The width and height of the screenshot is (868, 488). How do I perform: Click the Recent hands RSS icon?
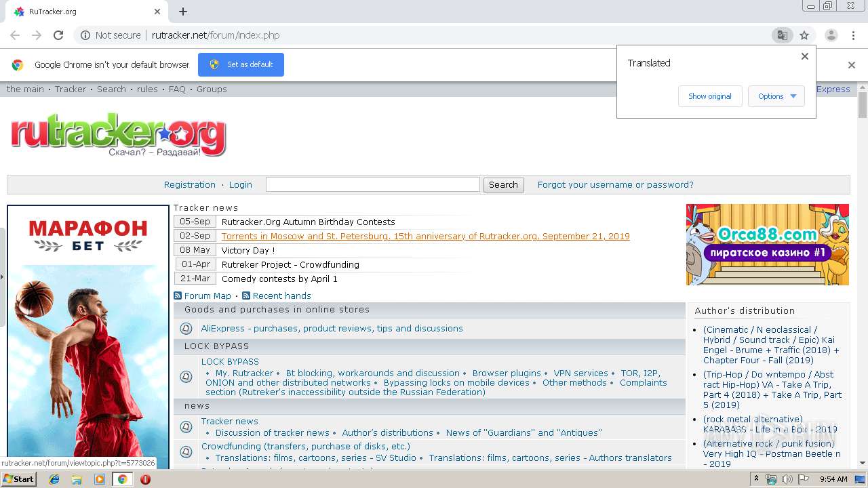pyautogui.click(x=246, y=296)
